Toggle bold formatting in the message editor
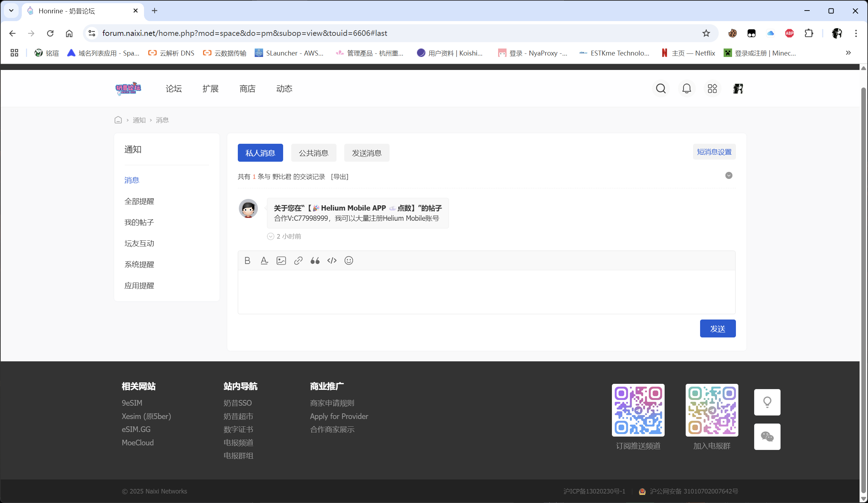The image size is (868, 503). coord(247,260)
